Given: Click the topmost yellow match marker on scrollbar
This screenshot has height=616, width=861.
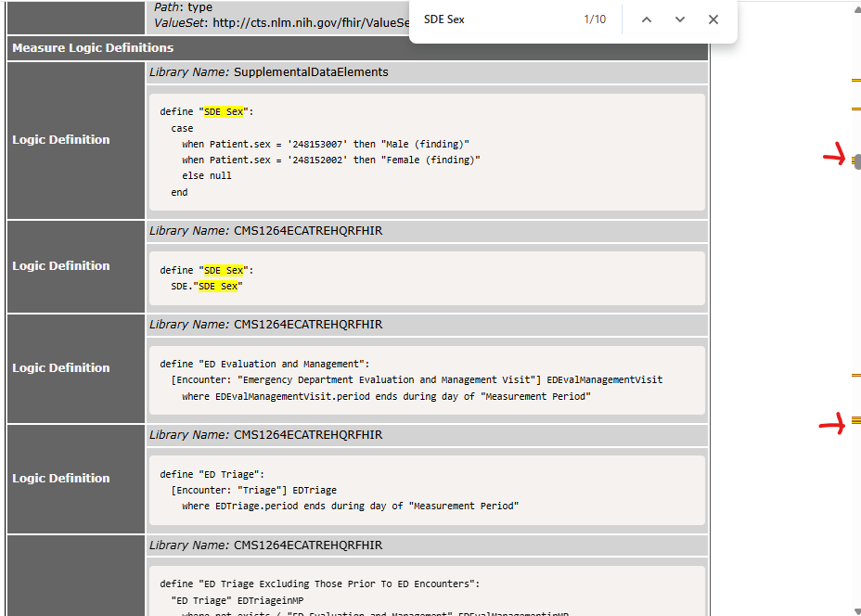Looking at the screenshot, I should click(855, 82).
